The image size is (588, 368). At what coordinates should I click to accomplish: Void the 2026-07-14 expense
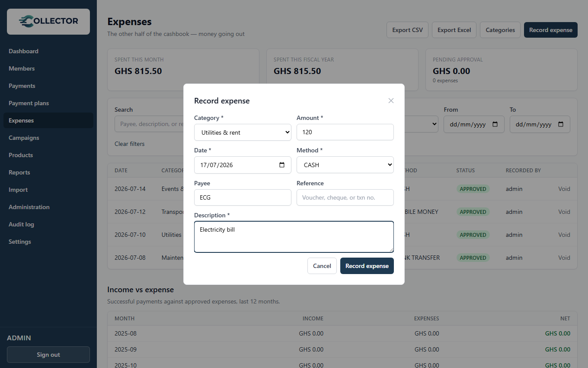pos(564,189)
